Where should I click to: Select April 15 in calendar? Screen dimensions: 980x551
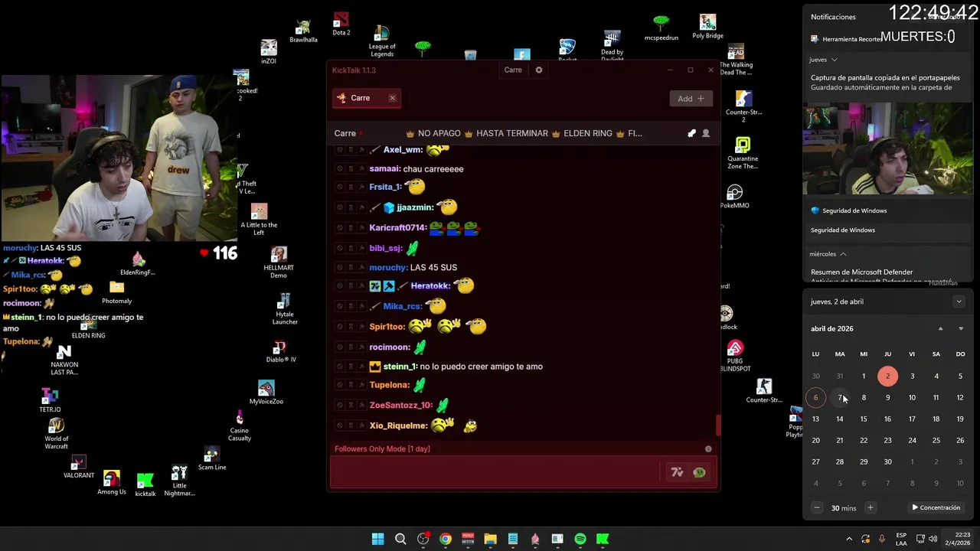[x=864, y=419]
